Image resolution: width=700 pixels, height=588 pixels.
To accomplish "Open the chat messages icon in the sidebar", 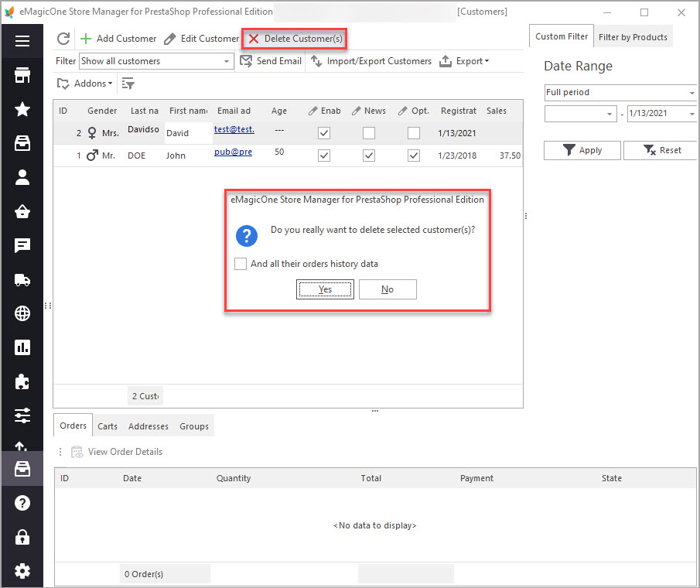I will pos(22,245).
